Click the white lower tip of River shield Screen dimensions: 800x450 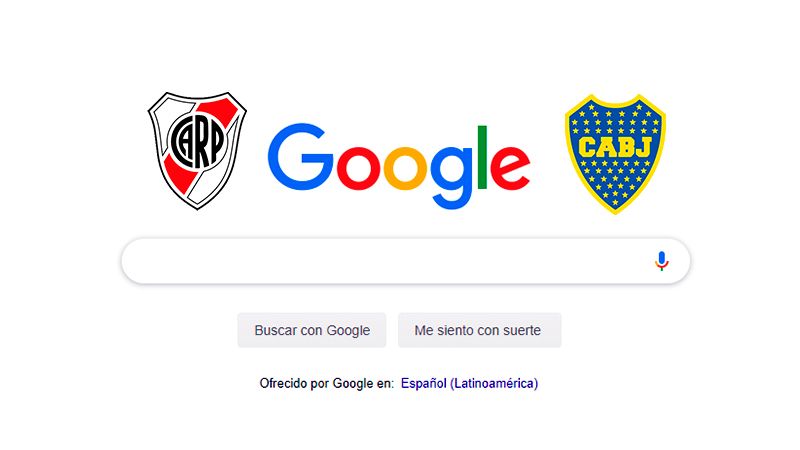pyautogui.click(x=197, y=196)
